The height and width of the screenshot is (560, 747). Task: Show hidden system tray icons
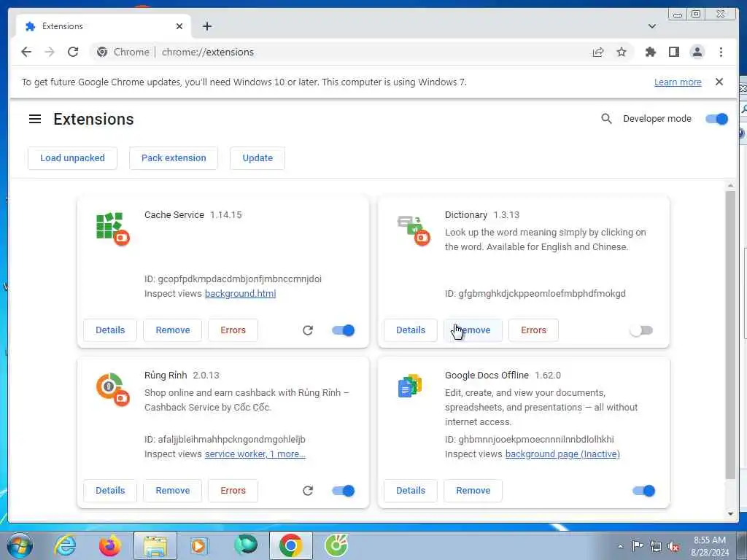click(x=620, y=546)
